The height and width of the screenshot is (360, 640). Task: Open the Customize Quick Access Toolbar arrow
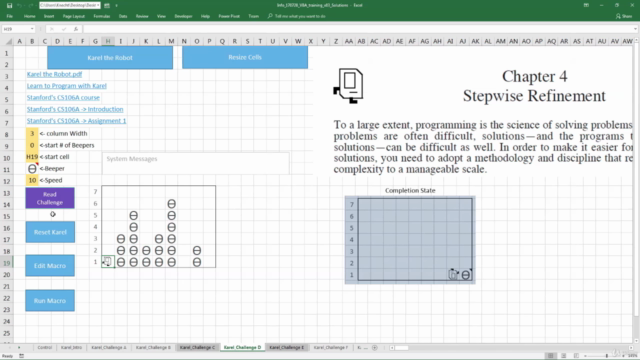(x=116, y=5)
